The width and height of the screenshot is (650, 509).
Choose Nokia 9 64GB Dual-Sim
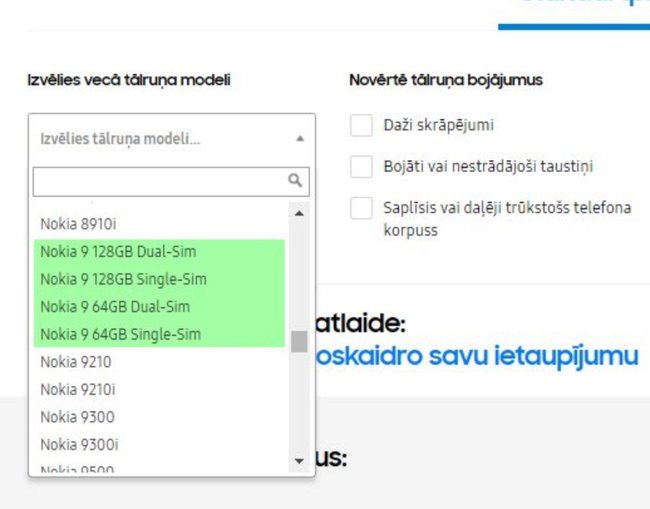point(160,307)
